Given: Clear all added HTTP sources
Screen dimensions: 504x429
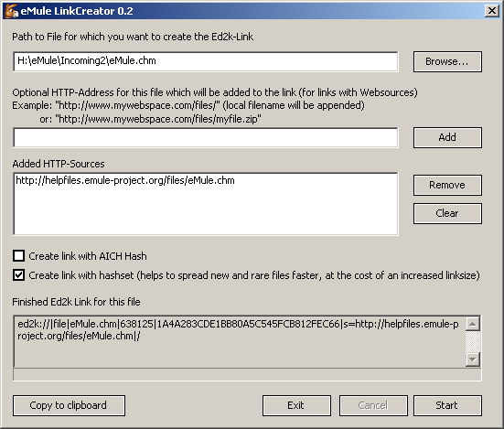Looking at the screenshot, I should pyautogui.click(x=447, y=213).
